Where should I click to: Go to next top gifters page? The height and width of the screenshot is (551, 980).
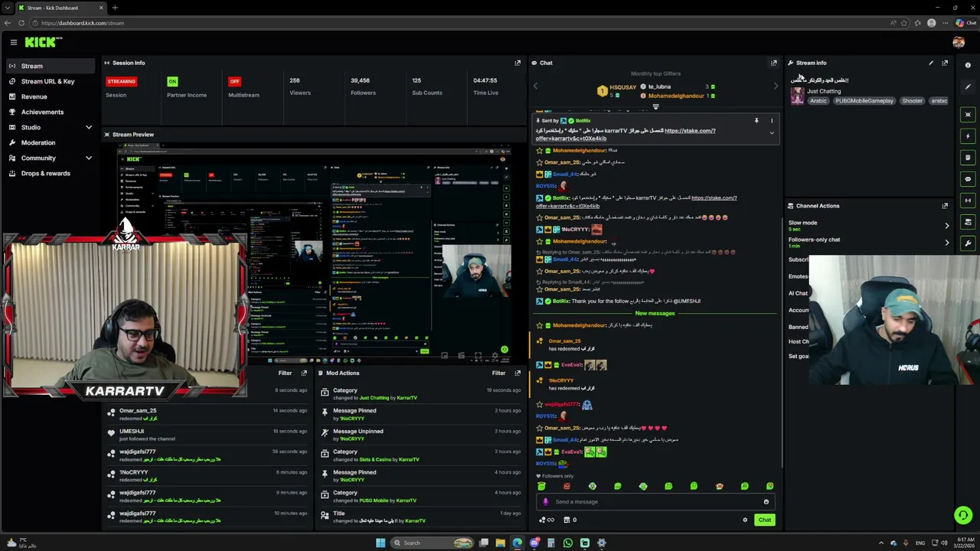point(775,86)
